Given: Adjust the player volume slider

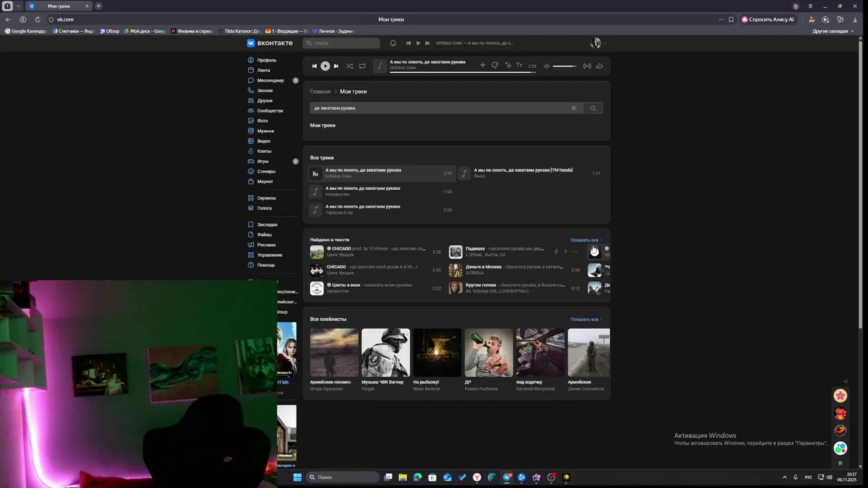Looking at the screenshot, I should pos(564,66).
